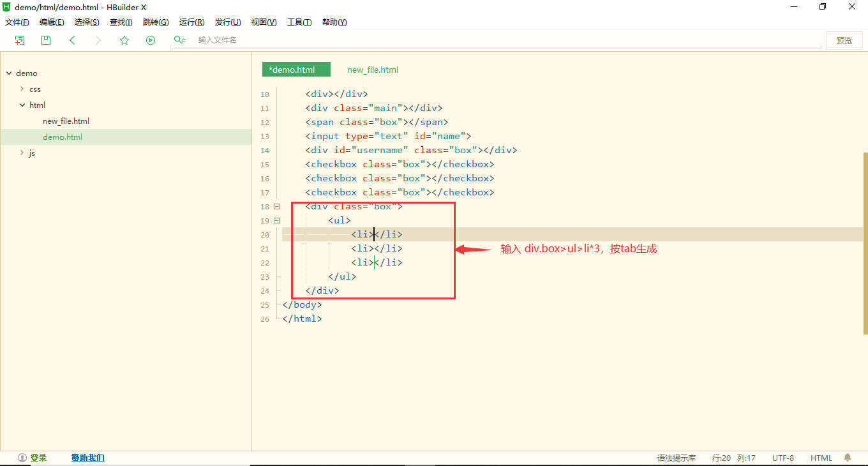
Task: Open the 工具(T) menu
Action: coord(299,22)
